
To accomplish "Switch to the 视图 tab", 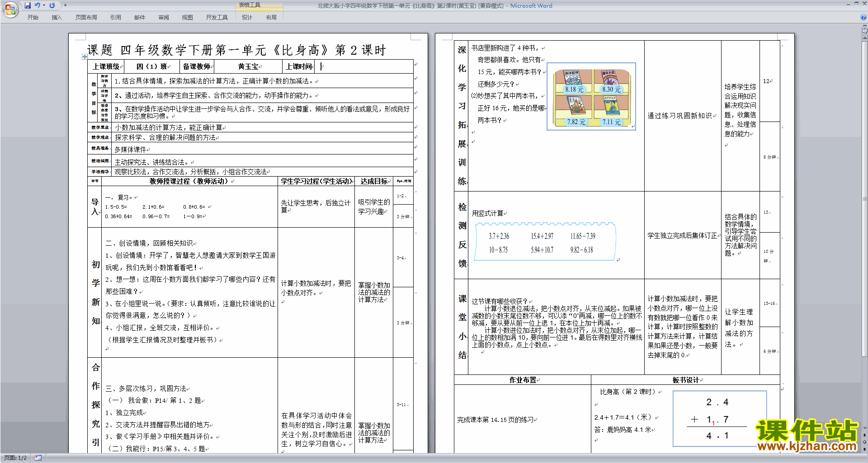I will [x=187, y=17].
